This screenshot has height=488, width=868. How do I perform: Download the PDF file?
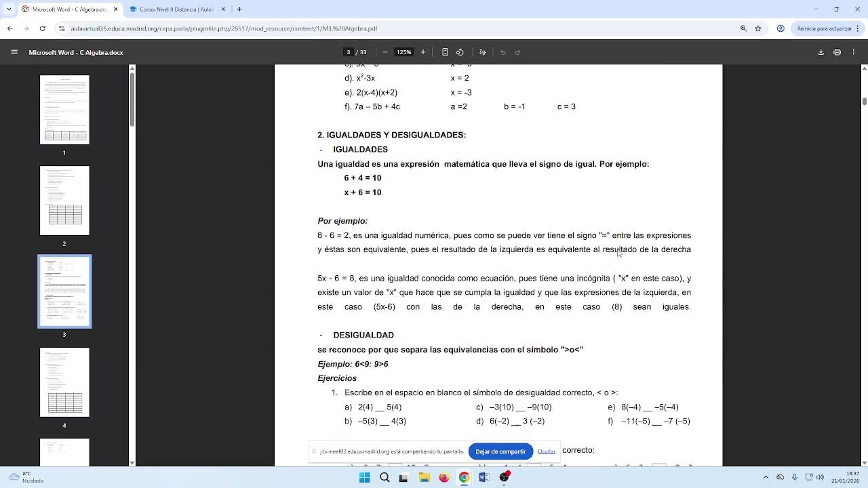point(821,52)
